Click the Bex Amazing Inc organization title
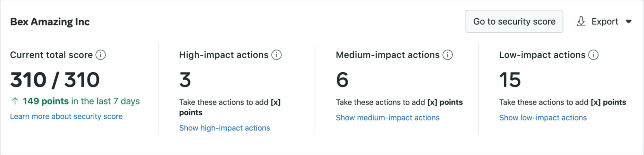Viewport: 644px width, 155px height. [x=50, y=22]
